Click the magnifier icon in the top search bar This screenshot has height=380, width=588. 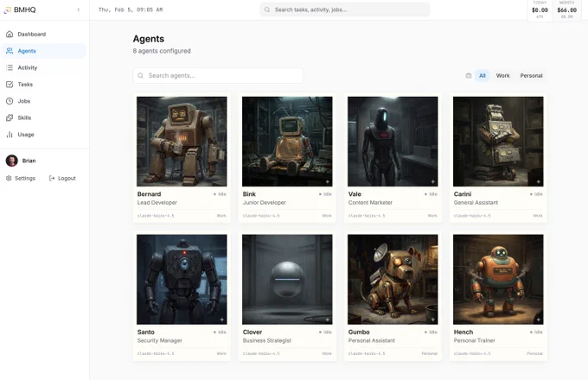click(267, 9)
